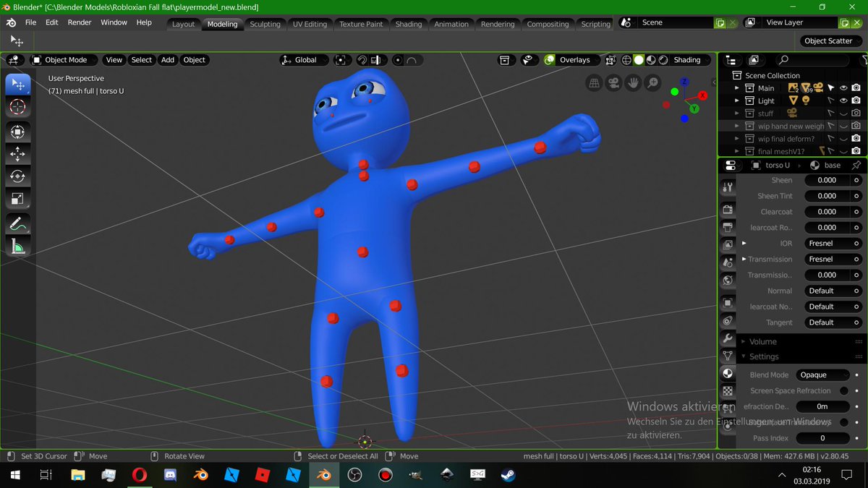This screenshot has height=488, width=868.
Task: Open the Global transform orientation dropdown
Action: [305, 60]
